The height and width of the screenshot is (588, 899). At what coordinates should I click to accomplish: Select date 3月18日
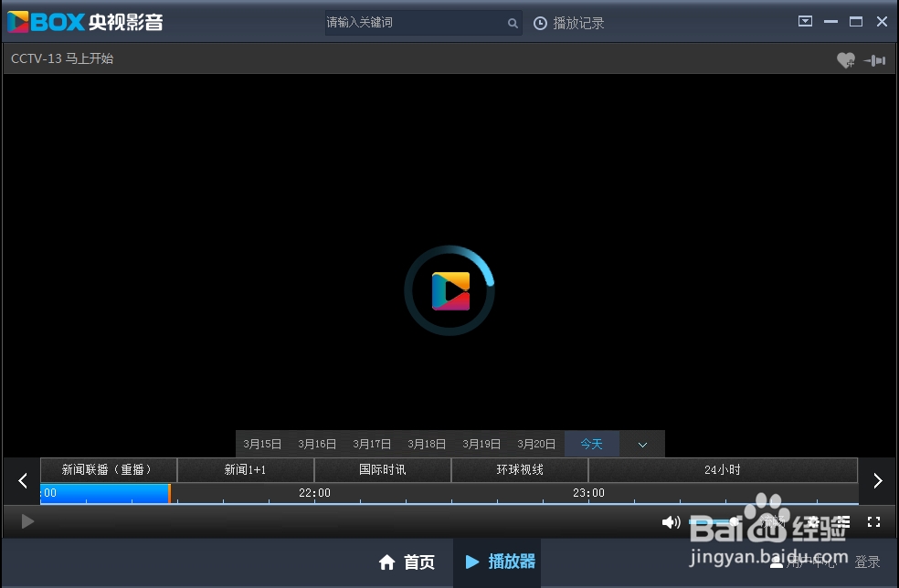click(427, 444)
